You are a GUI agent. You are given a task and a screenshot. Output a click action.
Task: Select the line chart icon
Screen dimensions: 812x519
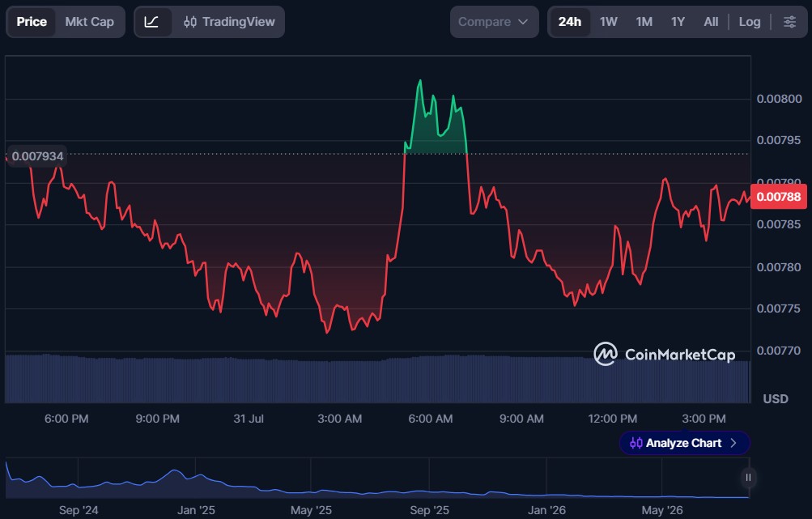pos(151,22)
